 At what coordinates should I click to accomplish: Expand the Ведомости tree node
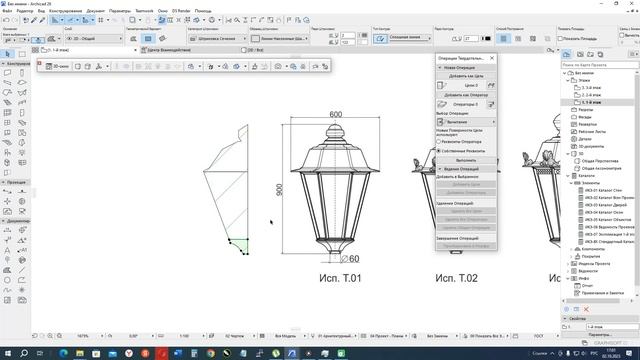tap(568, 271)
